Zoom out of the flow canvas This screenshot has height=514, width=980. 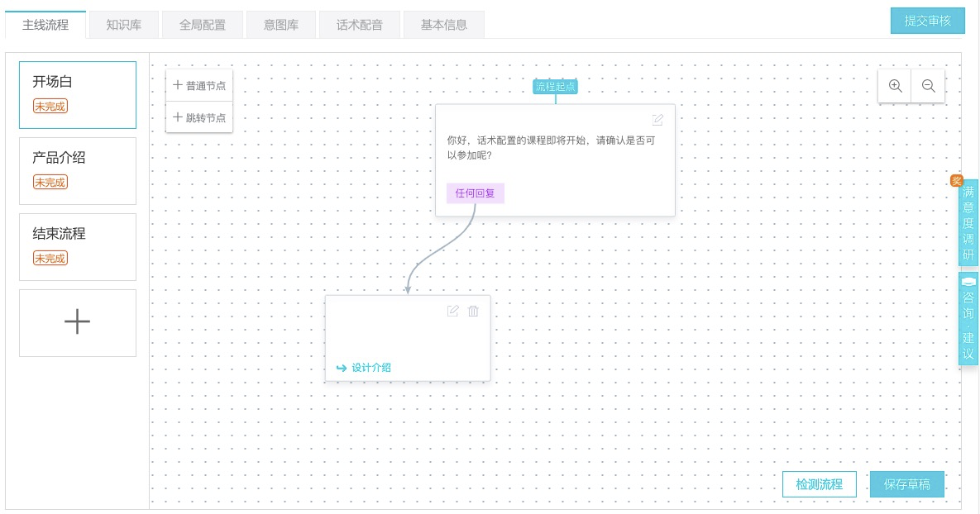click(x=928, y=86)
